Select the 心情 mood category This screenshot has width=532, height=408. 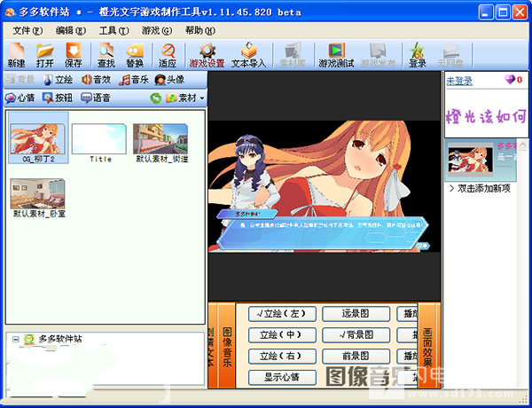pyautogui.click(x=20, y=98)
